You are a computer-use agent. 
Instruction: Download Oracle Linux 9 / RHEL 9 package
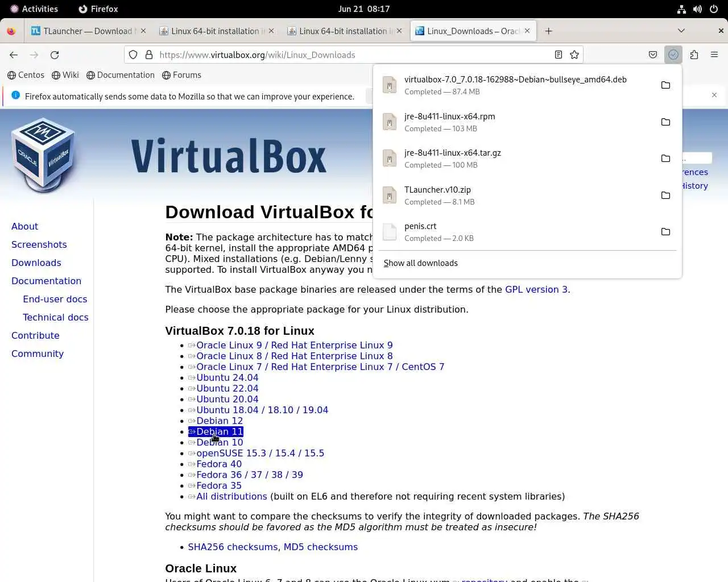pos(294,345)
